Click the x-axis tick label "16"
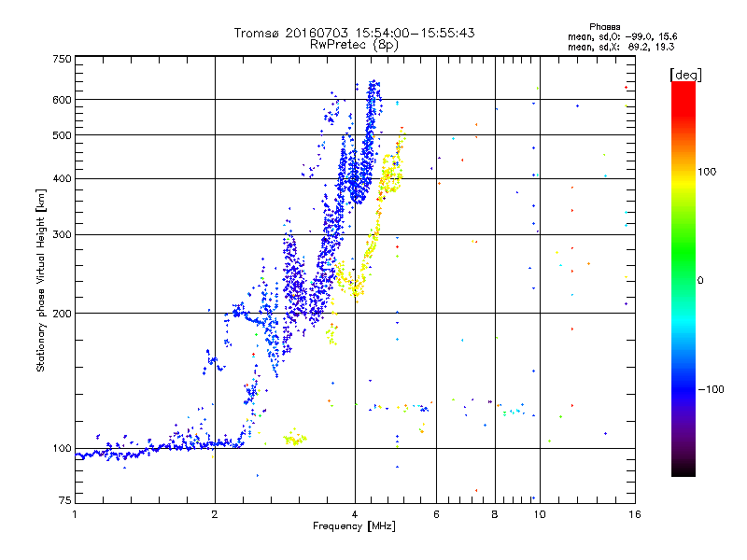This screenshot has height=560, width=747. click(635, 514)
